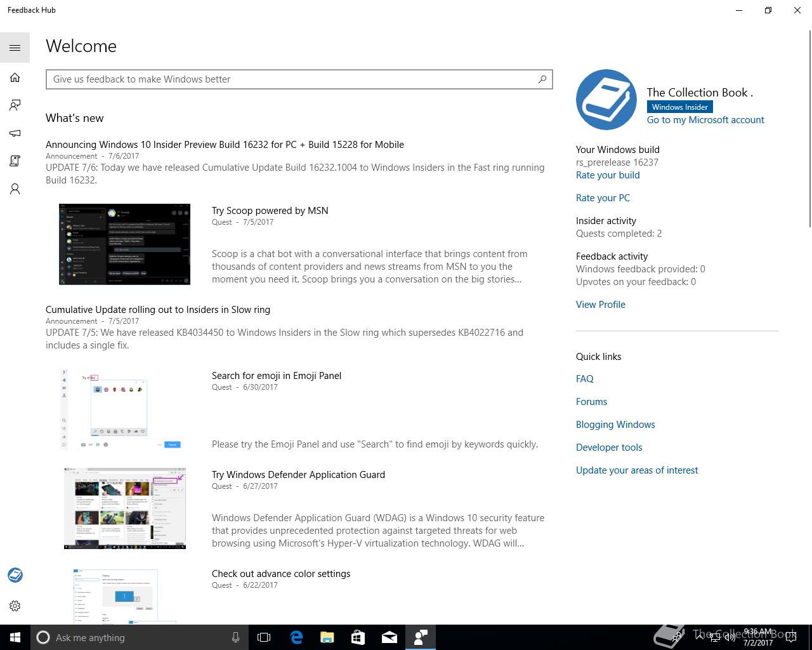Open Blogging Windows quick link
Screen dimensions: 812x650
pos(615,425)
